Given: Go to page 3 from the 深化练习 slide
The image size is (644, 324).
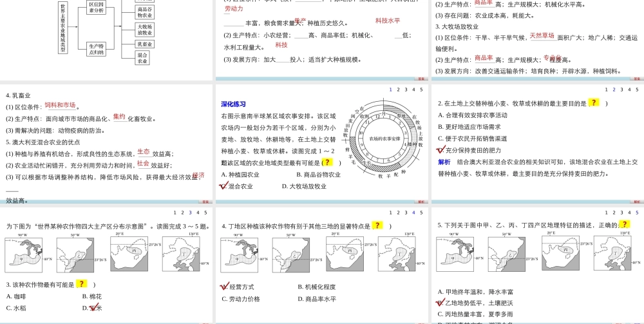Looking at the screenshot, I should [406, 90].
